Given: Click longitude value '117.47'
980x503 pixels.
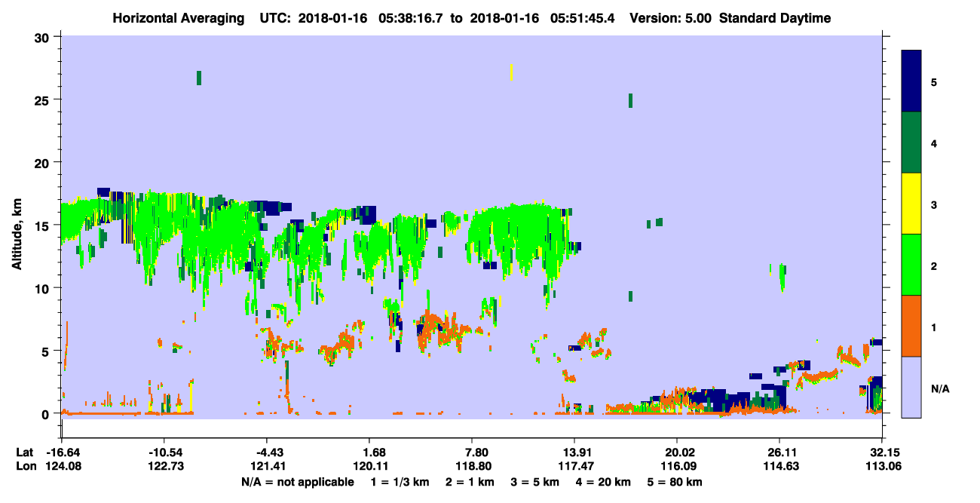Looking at the screenshot, I should click(574, 466).
